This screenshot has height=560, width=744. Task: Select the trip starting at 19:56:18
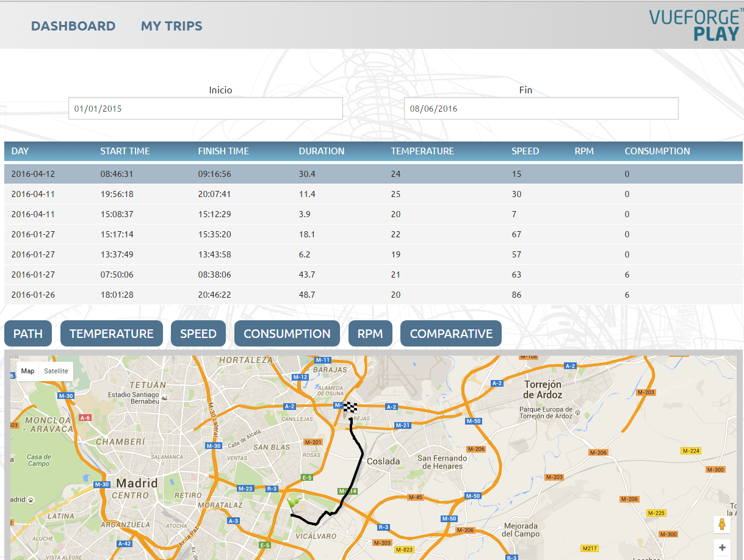pos(117,194)
